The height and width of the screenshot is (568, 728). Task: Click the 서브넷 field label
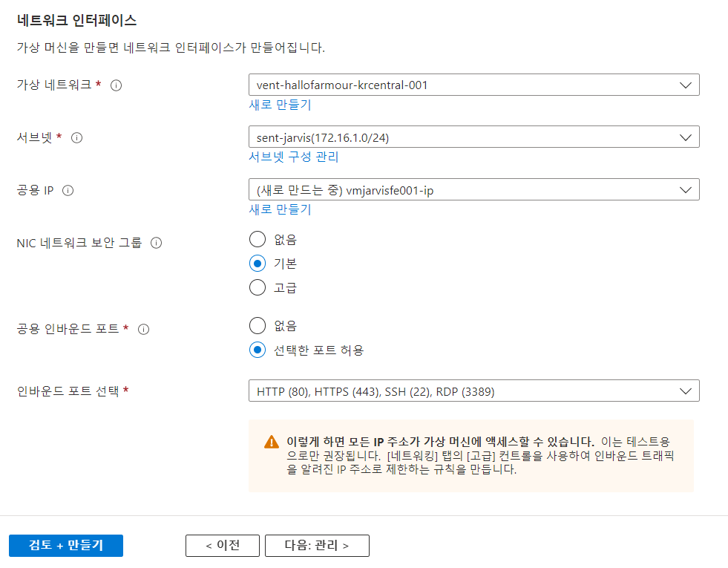point(34,137)
